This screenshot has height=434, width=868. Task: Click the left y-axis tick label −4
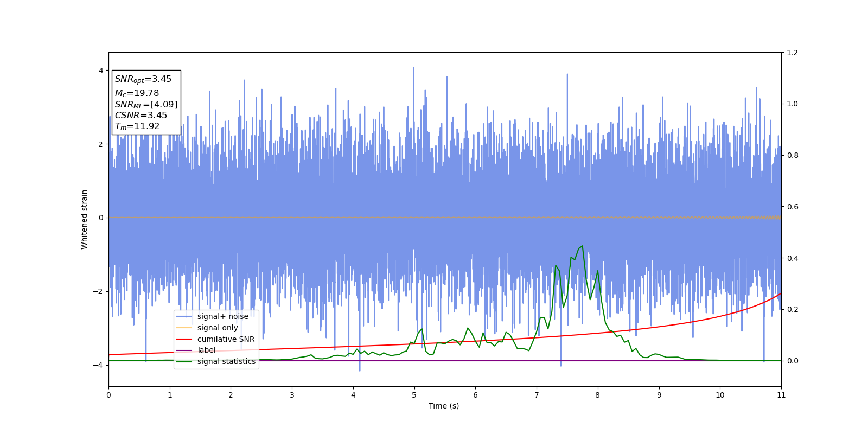coord(98,365)
